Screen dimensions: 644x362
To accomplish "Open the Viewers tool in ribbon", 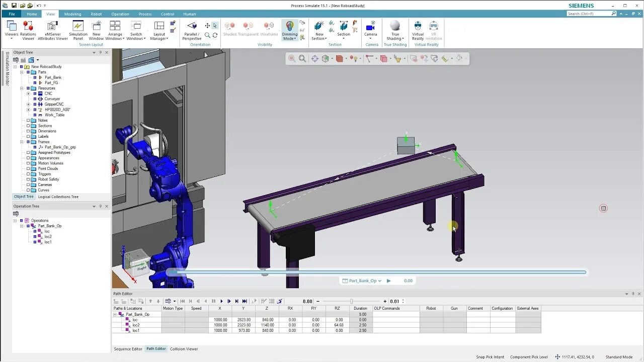I will click(x=11, y=30).
